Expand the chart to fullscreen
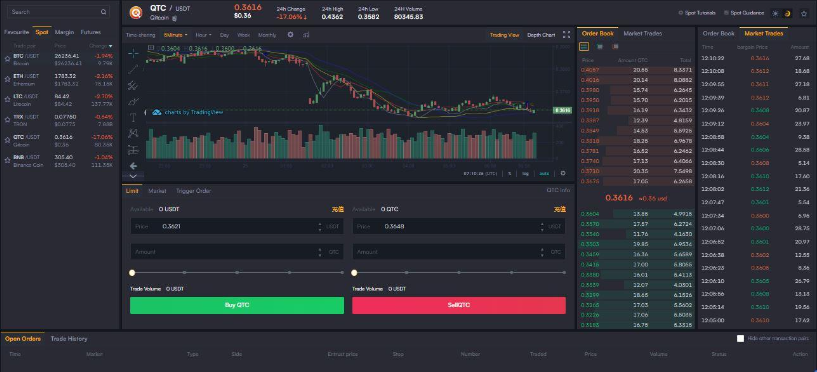The height and width of the screenshot is (372, 817). (566, 35)
